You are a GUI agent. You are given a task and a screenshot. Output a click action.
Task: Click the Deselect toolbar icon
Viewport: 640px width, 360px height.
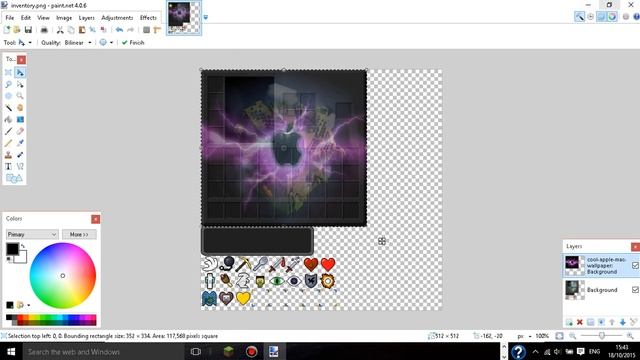[x=104, y=30]
